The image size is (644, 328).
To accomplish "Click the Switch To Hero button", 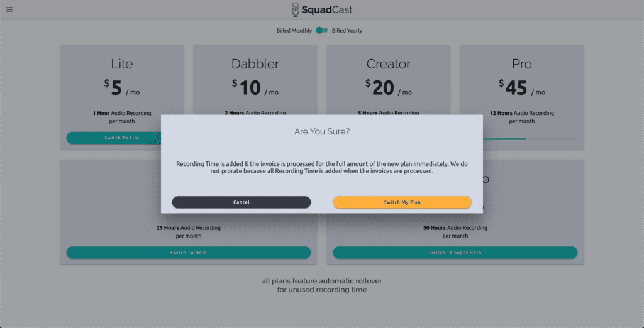I will coord(189,253).
